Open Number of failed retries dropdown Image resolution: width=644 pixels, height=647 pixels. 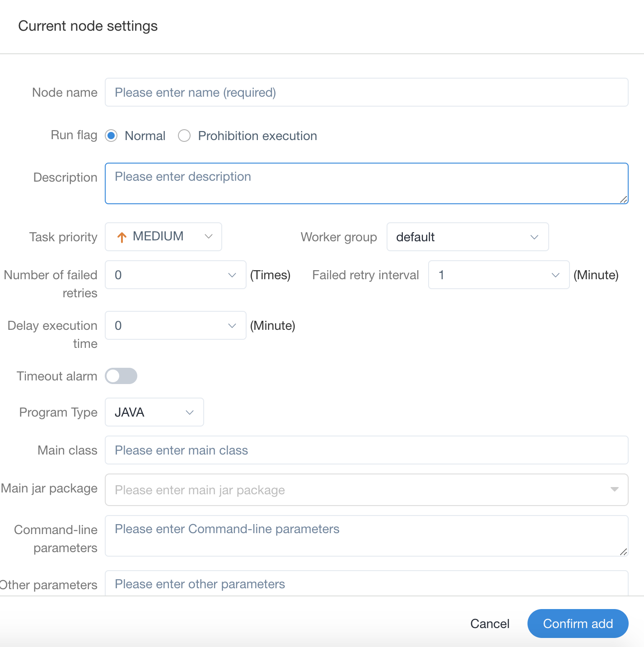pyautogui.click(x=175, y=275)
